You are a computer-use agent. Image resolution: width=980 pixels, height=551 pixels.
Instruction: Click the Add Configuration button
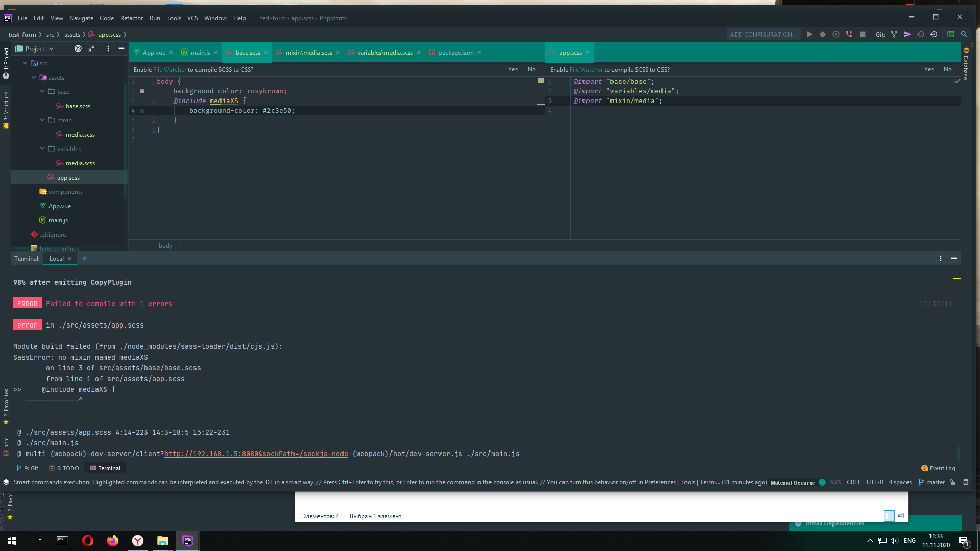tap(763, 35)
